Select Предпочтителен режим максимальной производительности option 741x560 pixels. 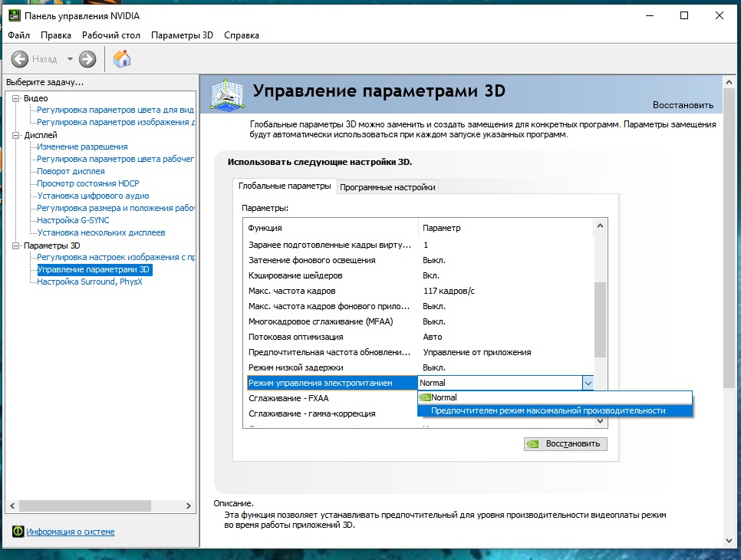point(555,410)
